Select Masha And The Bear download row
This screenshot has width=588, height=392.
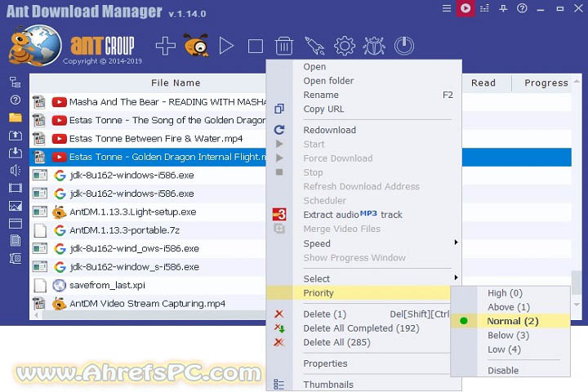(148, 102)
